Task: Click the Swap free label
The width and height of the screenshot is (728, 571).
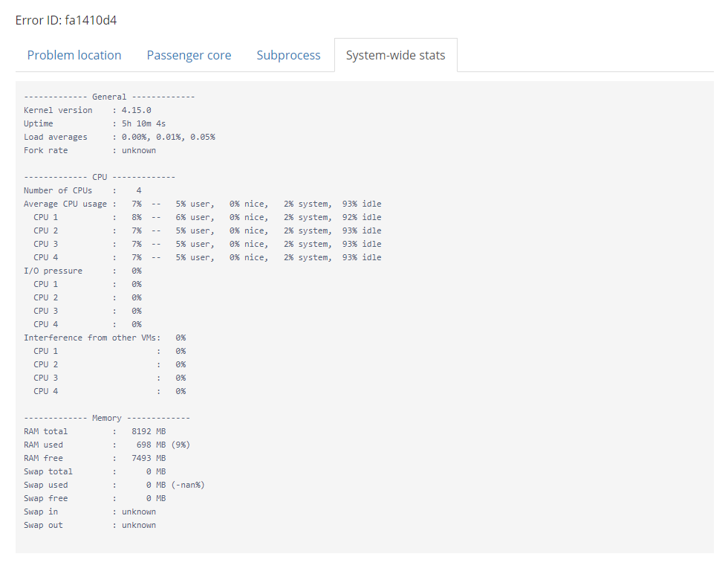Action: tap(45, 499)
